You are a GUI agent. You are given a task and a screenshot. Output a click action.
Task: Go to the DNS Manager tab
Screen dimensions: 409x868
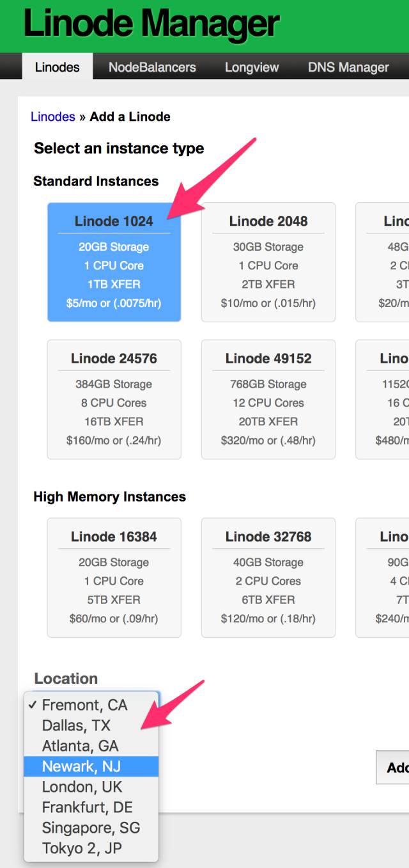(x=348, y=67)
